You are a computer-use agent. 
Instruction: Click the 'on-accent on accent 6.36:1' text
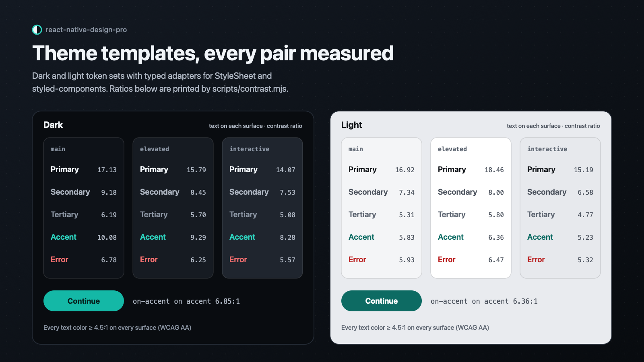point(484,301)
